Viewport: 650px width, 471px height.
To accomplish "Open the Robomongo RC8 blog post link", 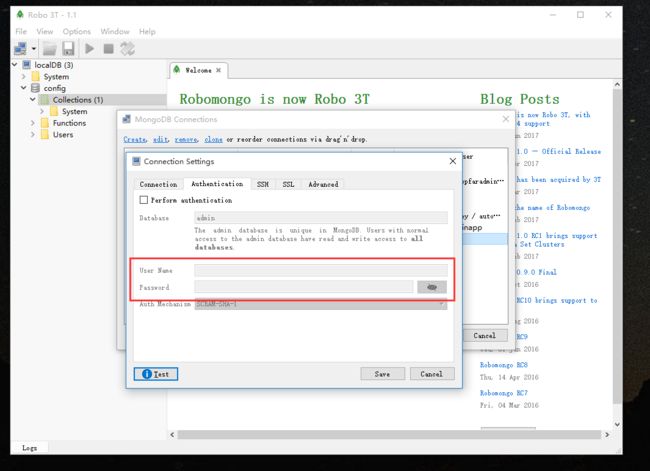I will coord(504,365).
